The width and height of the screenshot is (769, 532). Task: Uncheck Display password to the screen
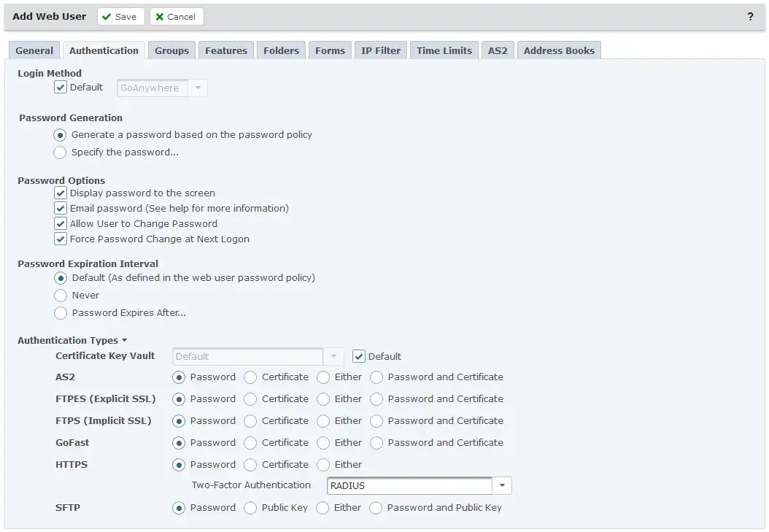coord(61,193)
